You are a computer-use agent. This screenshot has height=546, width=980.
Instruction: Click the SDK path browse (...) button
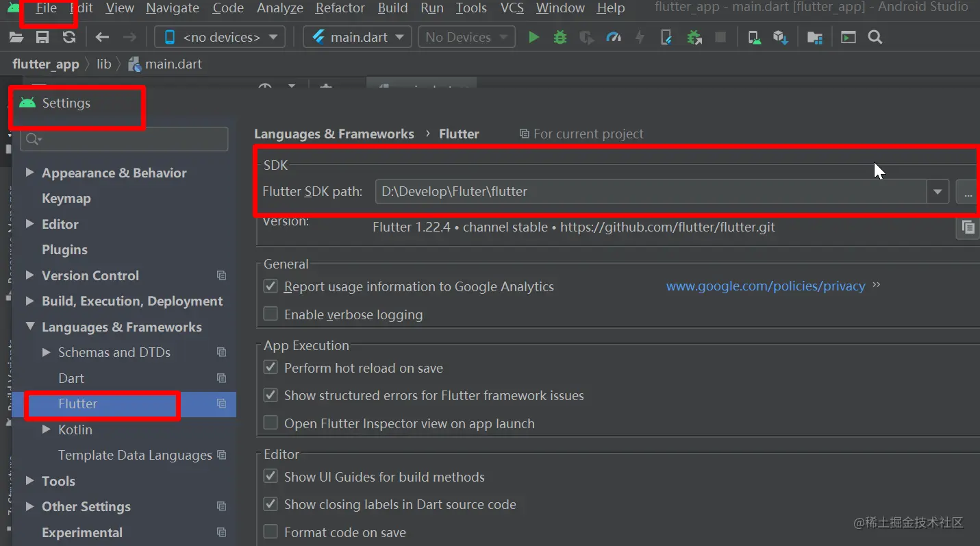click(x=968, y=193)
